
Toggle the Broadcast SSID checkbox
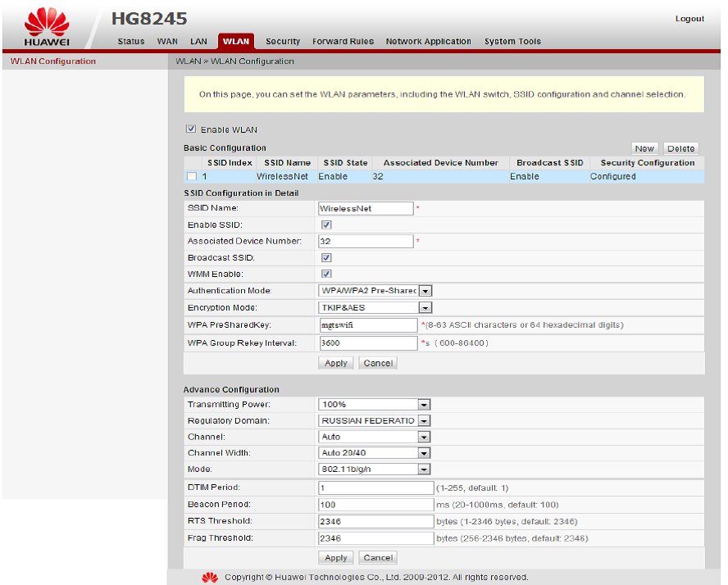tap(326, 257)
